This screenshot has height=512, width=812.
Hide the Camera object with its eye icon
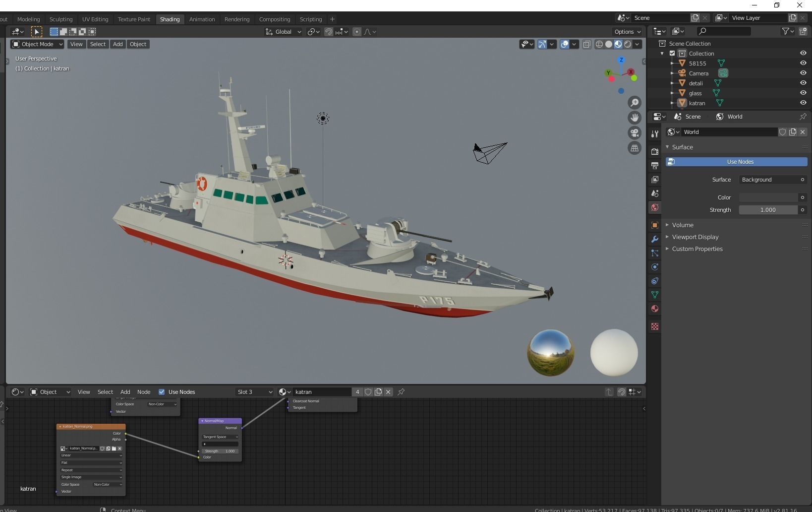pos(803,73)
